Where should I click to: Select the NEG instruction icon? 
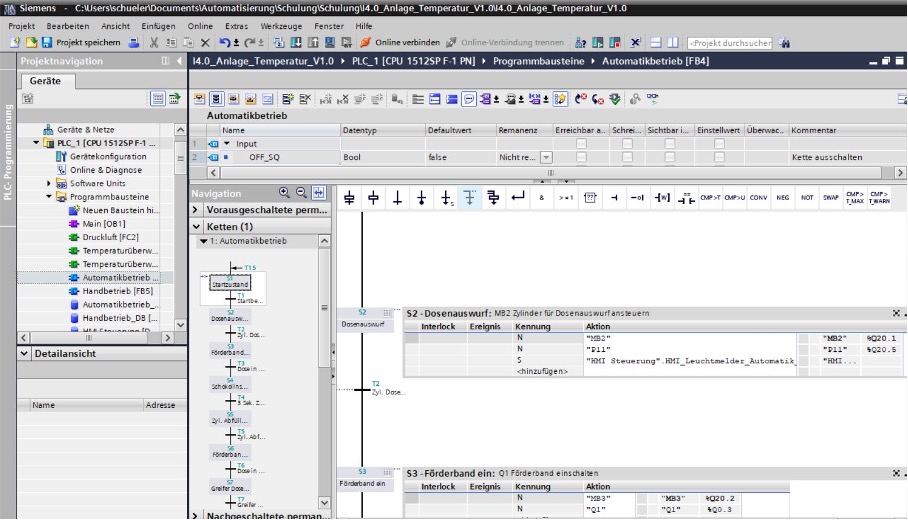[783, 197]
